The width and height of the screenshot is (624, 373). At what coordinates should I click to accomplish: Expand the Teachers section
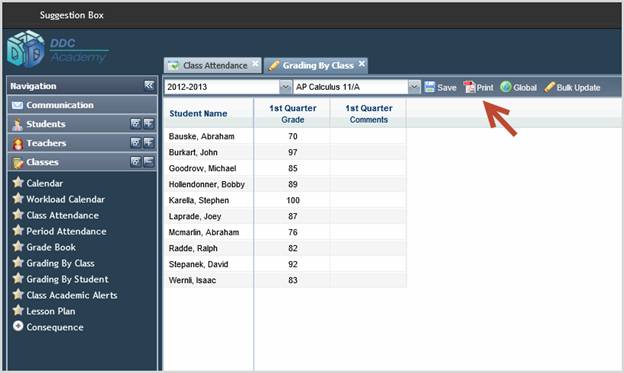click(x=148, y=143)
